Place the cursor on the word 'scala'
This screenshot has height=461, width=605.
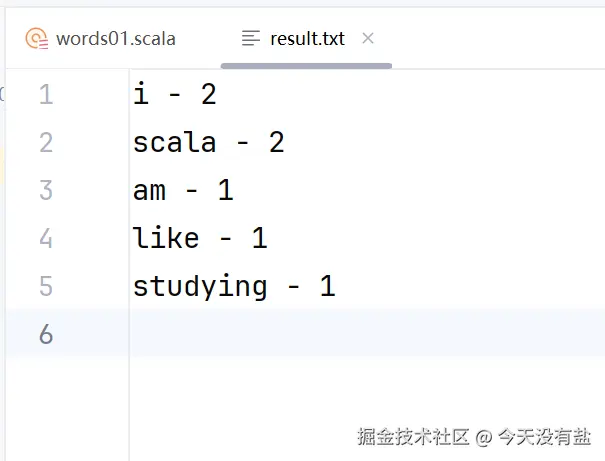[174, 142]
